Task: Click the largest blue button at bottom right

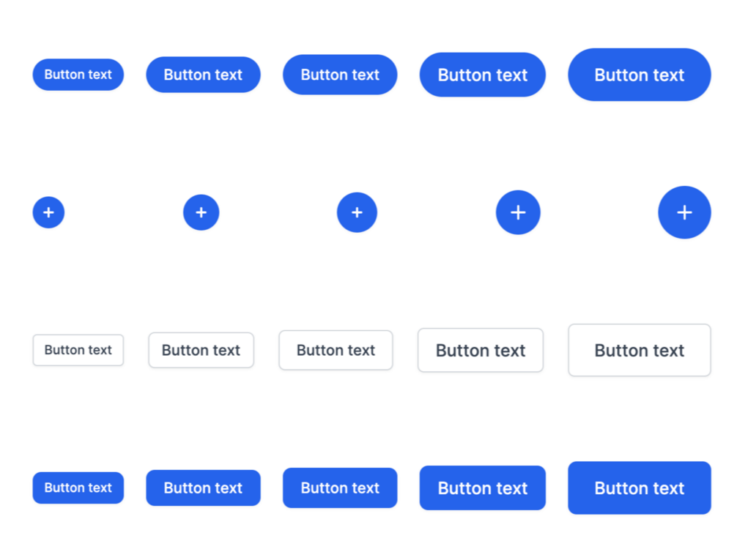Action: tap(639, 488)
